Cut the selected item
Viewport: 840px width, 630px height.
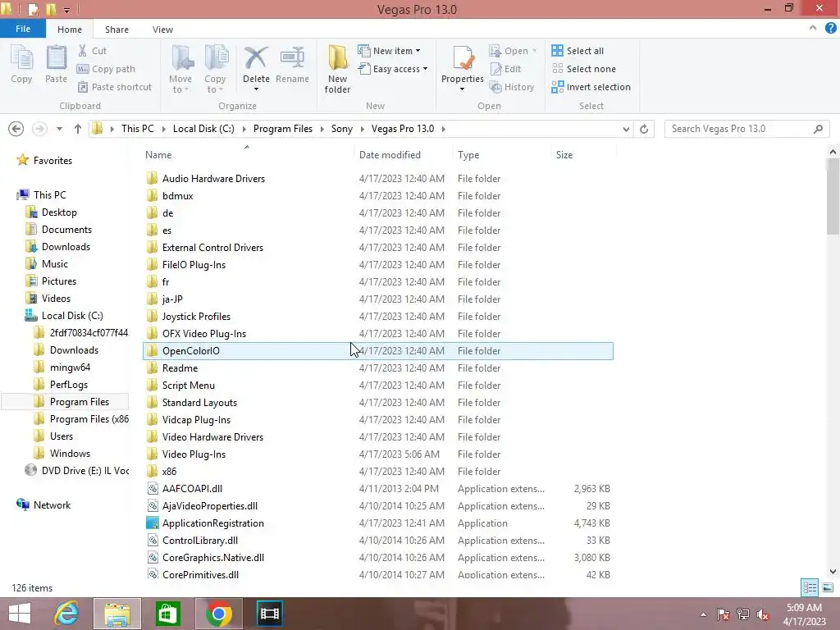click(92, 51)
